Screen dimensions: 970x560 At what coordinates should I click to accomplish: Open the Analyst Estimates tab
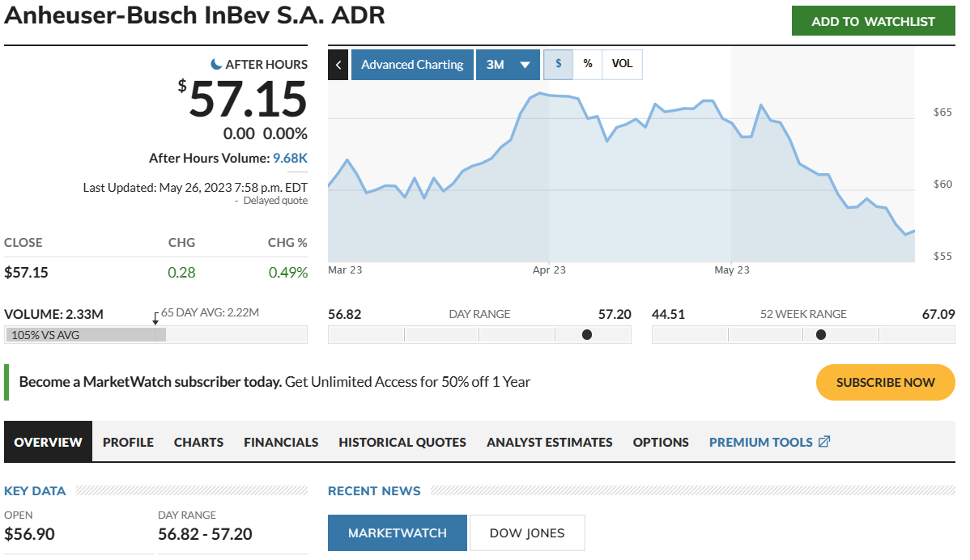[549, 442]
